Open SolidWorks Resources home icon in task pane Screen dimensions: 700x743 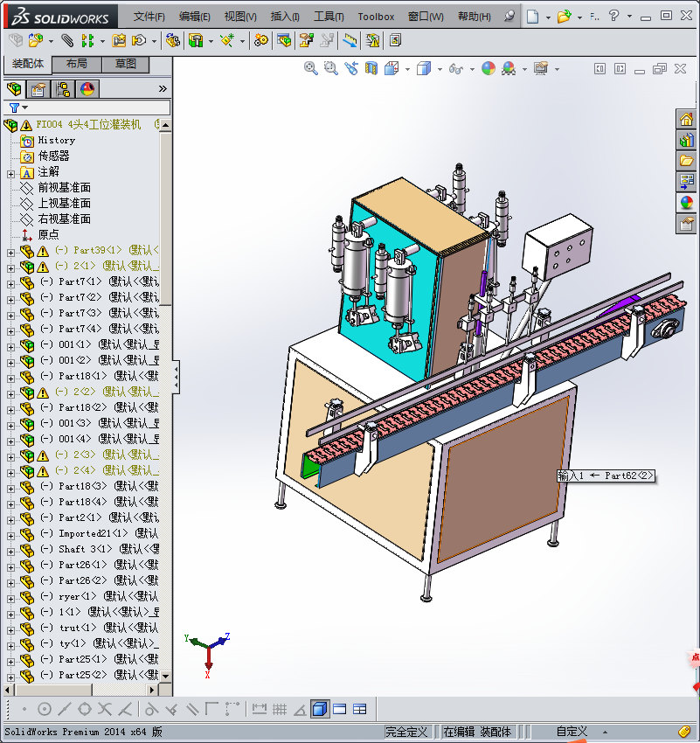(x=686, y=119)
